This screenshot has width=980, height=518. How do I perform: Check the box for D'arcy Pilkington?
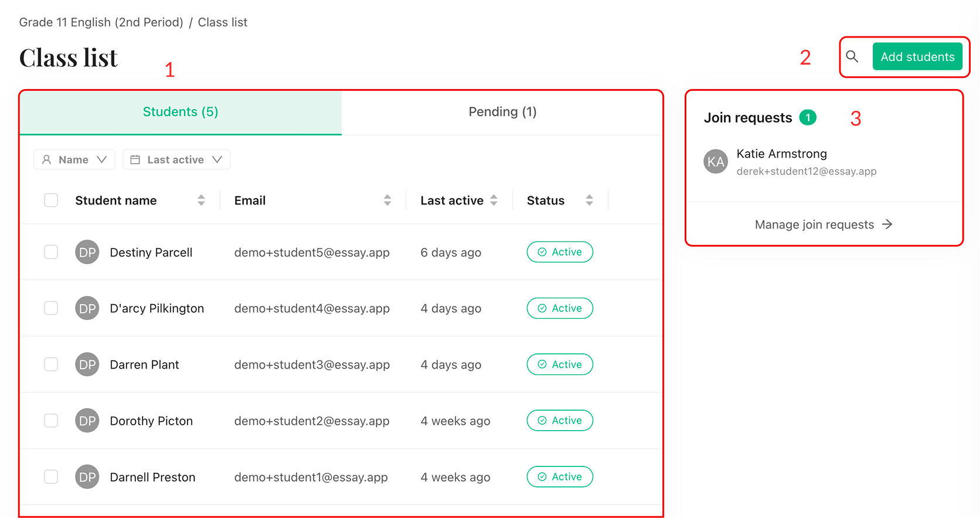[x=51, y=308]
